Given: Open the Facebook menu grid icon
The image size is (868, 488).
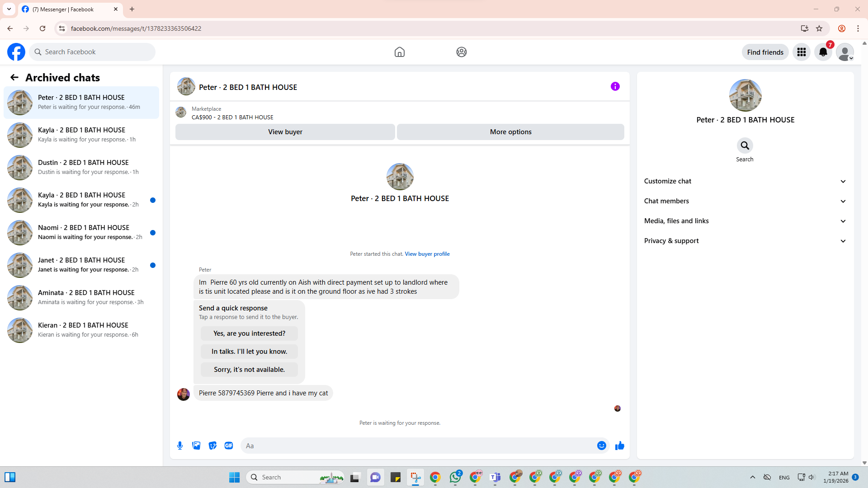Looking at the screenshot, I should 802,52.
